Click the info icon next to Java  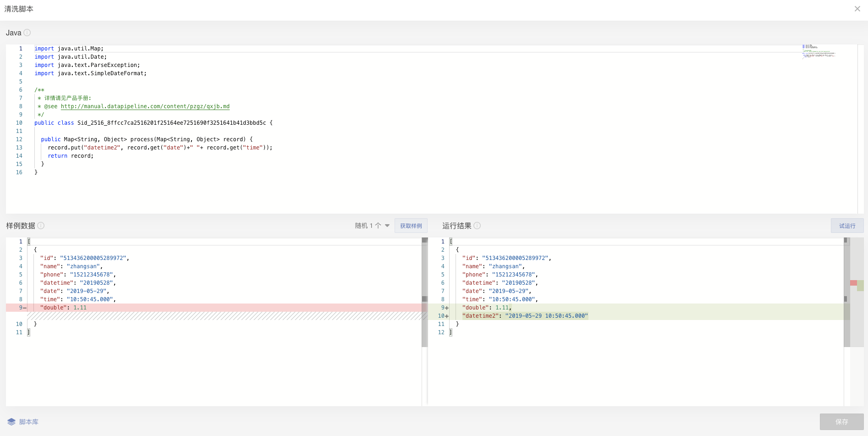[x=27, y=33]
